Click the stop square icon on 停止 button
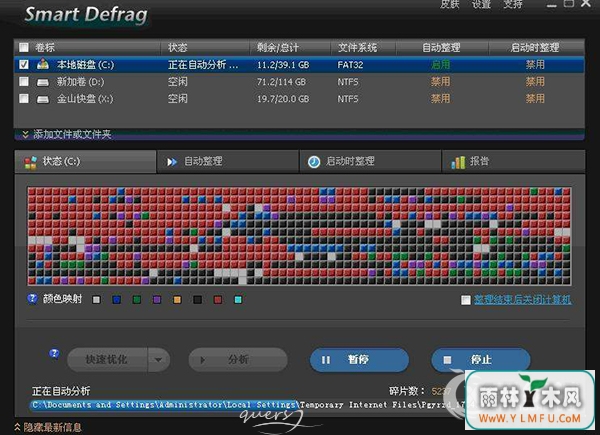600x435 pixels. point(447,360)
